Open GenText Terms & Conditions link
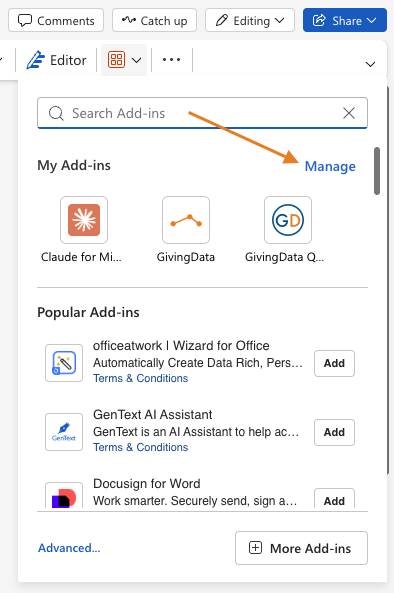 click(141, 447)
